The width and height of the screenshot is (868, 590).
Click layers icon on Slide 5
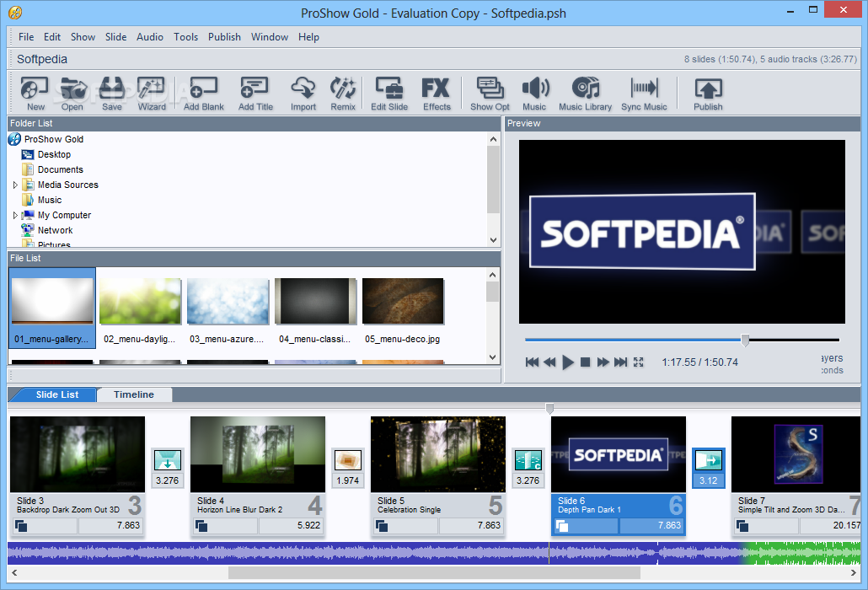(x=382, y=526)
